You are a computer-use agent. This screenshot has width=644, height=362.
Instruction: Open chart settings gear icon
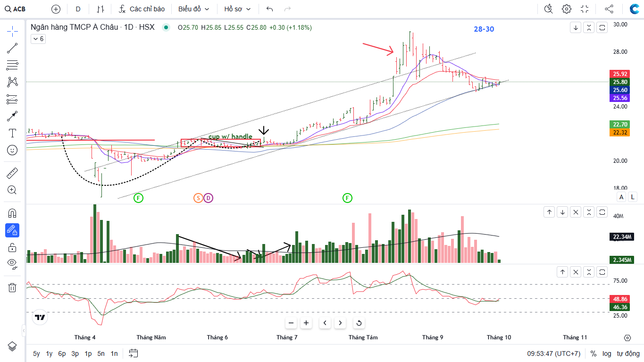point(566,9)
